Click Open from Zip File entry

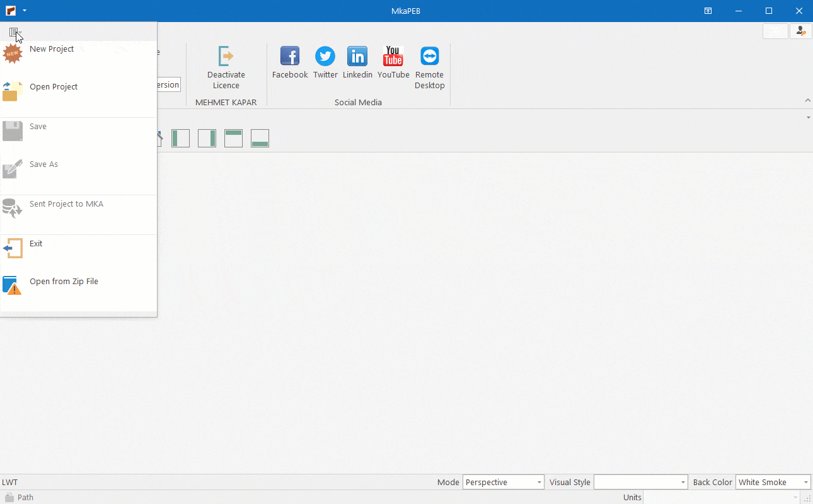point(64,282)
